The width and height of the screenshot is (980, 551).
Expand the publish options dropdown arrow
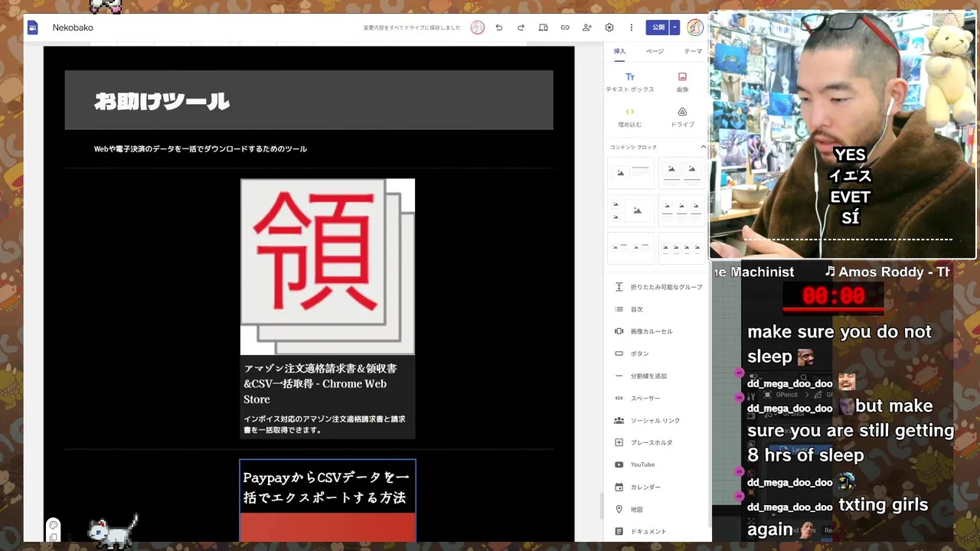point(675,28)
